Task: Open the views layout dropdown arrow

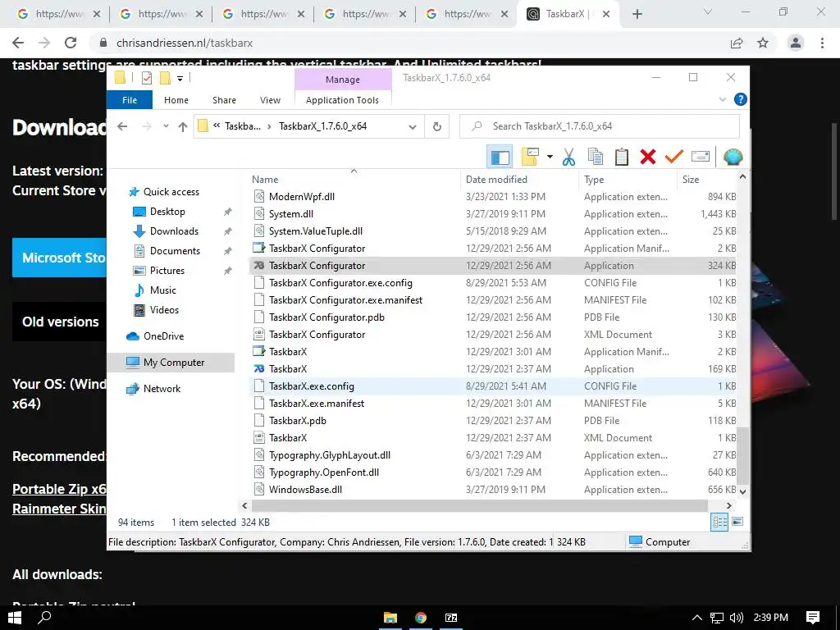Action: [x=550, y=157]
